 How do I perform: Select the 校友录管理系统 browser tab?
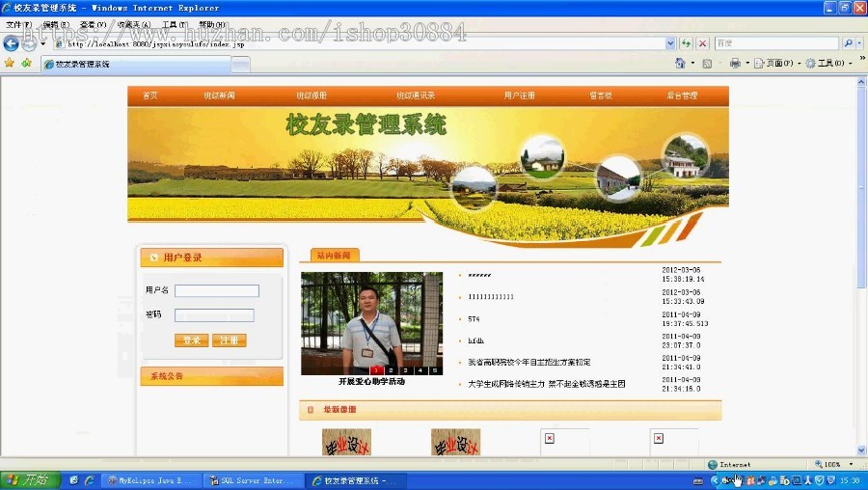pos(136,65)
